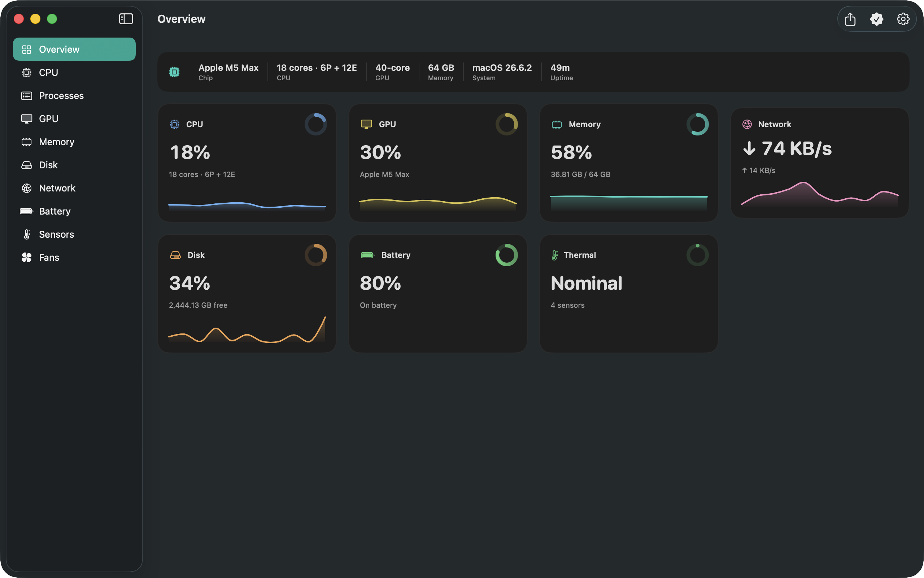Screen dimensions: 924x578
Task: Click the pink network traffic graph
Action: pyautogui.click(x=819, y=194)
